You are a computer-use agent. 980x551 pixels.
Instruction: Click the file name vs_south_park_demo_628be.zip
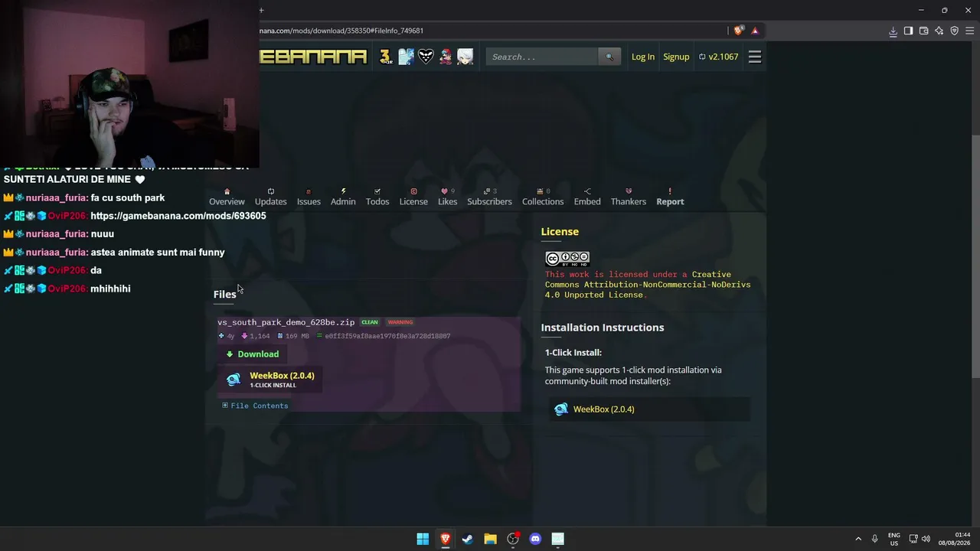tap(286, 322)
